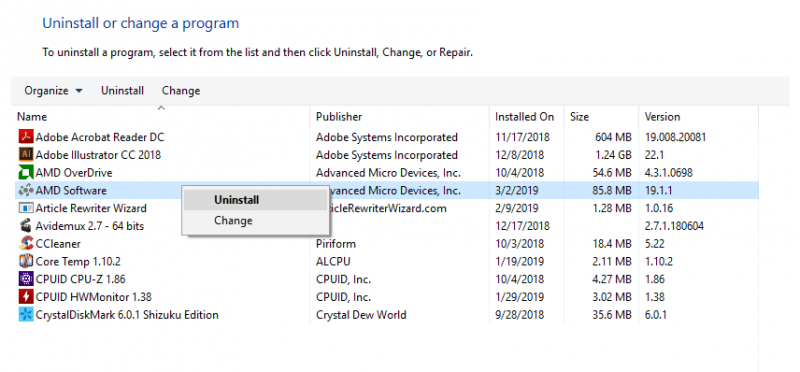
Task: Click the AMD Software gear icon
Action: tap(26, 190)
